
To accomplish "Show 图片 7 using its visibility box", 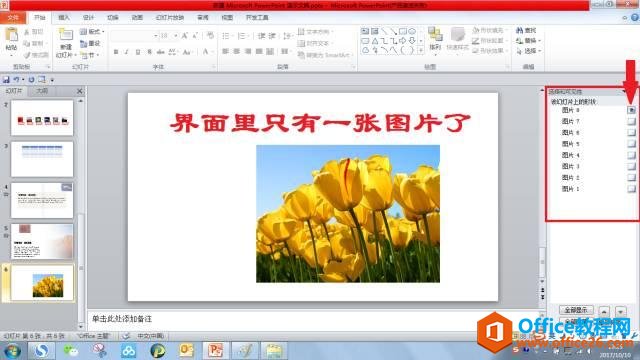I will coord(631,121).
